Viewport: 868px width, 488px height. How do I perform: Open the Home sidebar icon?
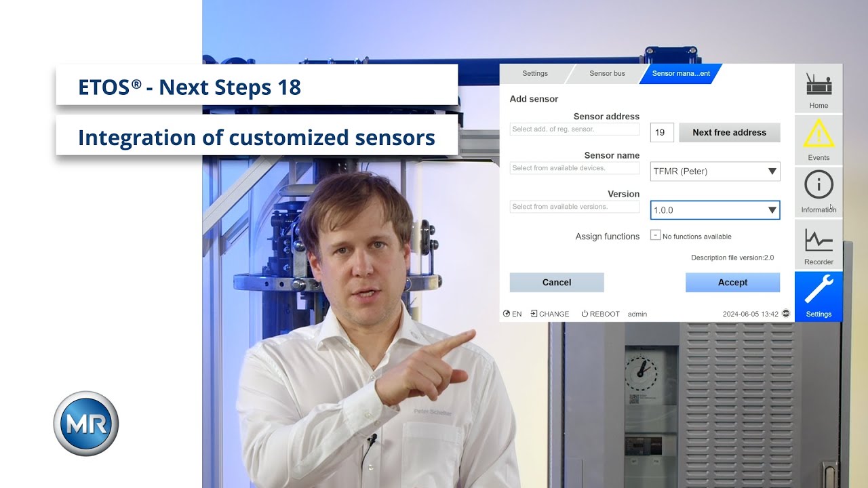pyautogui.click(x=818, y=89)
